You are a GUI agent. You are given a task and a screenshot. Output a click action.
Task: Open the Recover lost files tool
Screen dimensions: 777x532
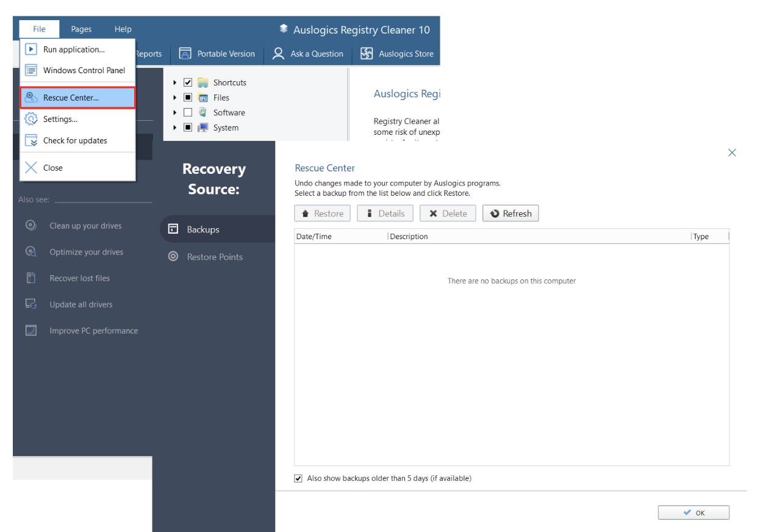pyautogui.click(x=30, y=278)
